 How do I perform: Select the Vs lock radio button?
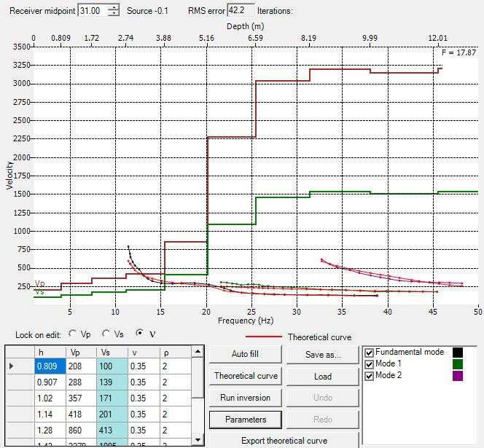[106, 334]
